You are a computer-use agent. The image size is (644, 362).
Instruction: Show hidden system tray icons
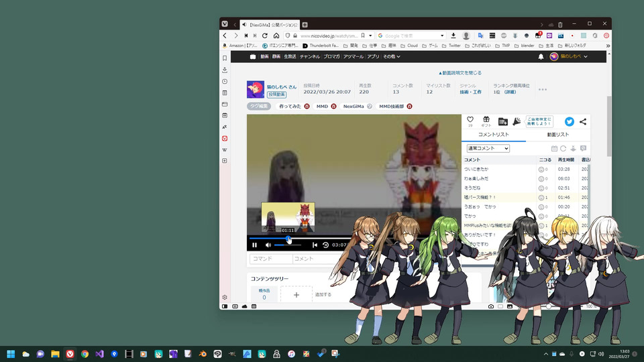[546, 354]
